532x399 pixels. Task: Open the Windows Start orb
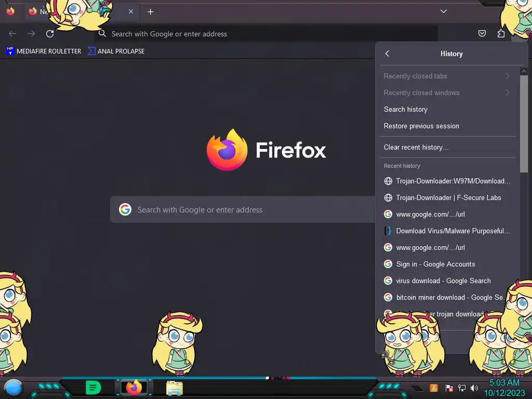[x=12, y=388]
